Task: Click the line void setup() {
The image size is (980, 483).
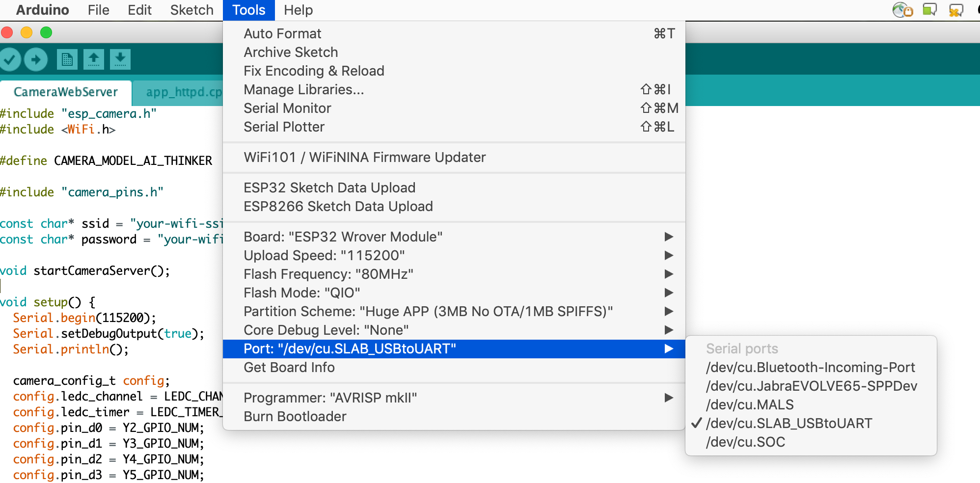Action: (48, 302)
